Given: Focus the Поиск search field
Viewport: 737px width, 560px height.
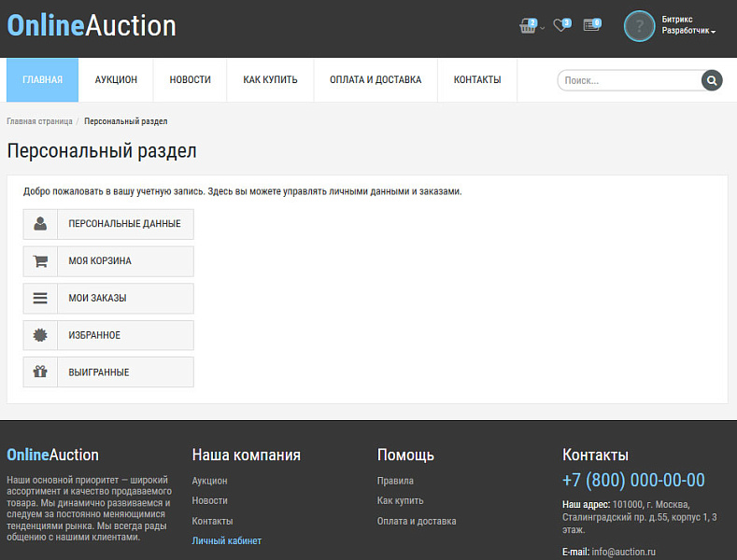Looking at the screenshot, I should coord(630,80).
